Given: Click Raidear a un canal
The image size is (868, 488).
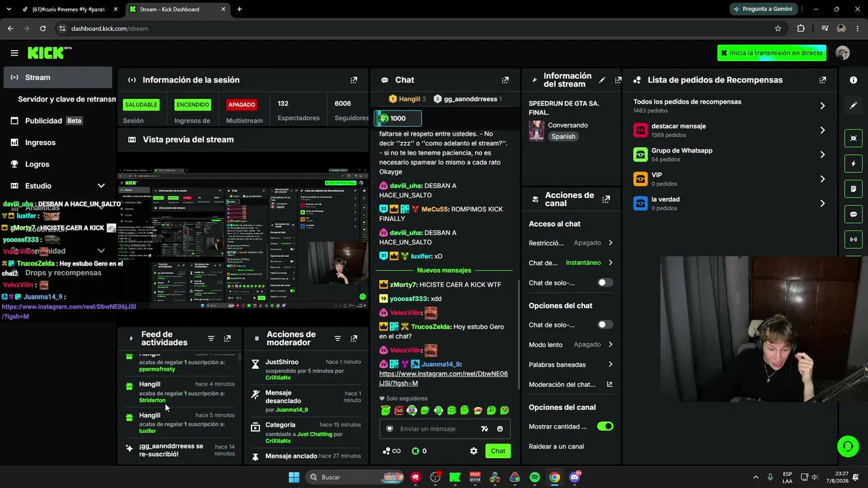Looking at the screenshot, I should (x=556, y=446).
